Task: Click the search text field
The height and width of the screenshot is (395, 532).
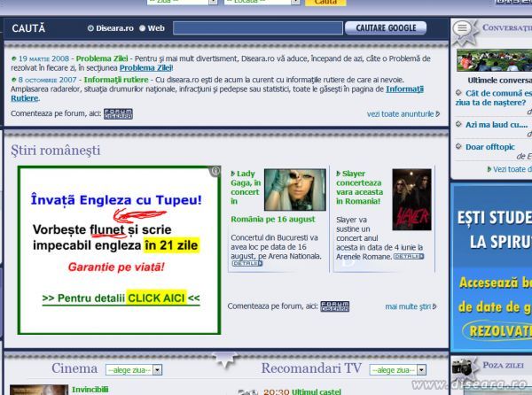Action: (257, 28)
